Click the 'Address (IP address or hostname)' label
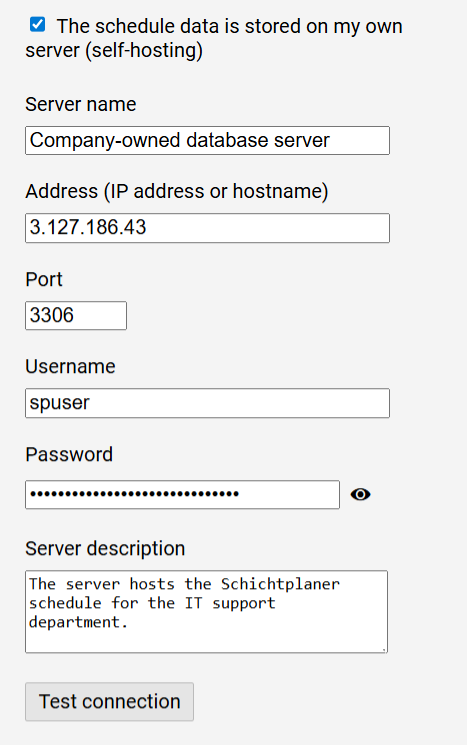The height and width of the screenshot is (745, 467). click(x=177, y=191)
